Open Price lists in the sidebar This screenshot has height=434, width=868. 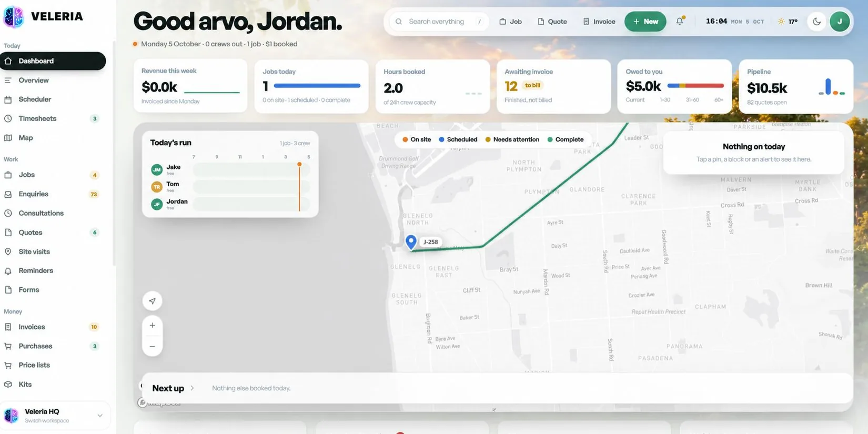tap(53, 365)
